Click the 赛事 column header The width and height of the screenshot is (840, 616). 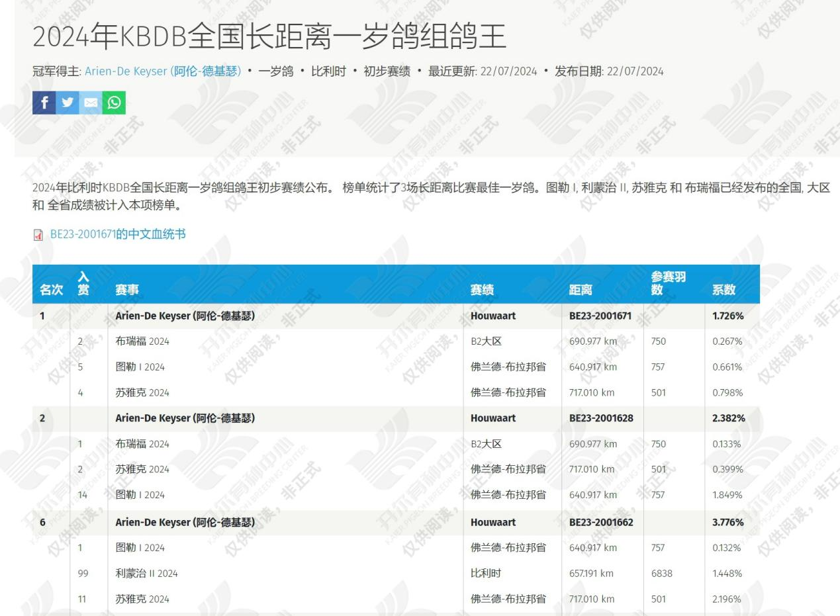[127, 290]
